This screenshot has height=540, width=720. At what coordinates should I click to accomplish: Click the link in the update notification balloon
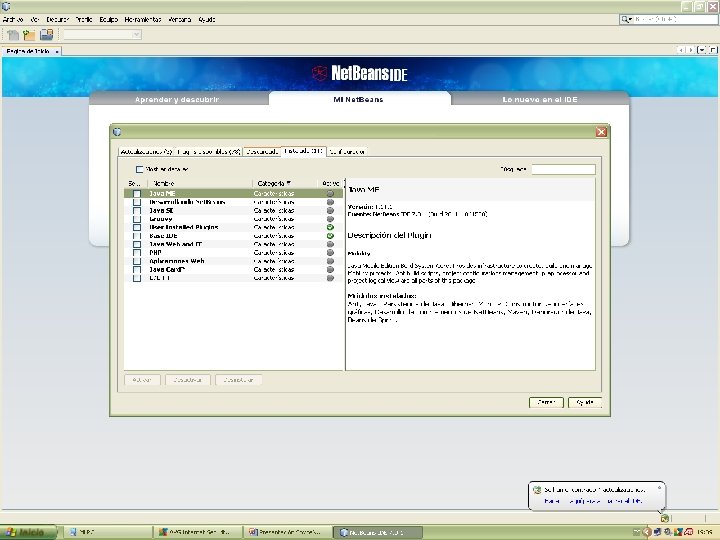click(x=593, y=501)
